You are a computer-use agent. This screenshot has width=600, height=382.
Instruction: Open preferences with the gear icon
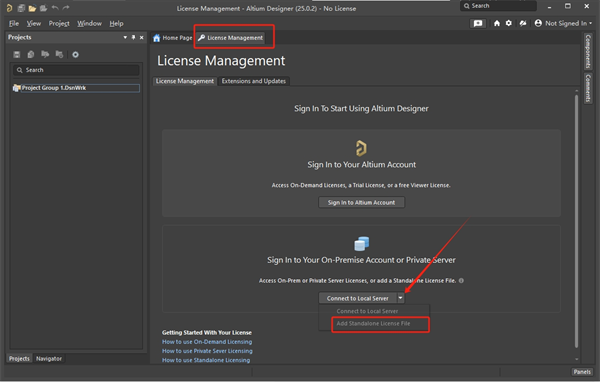coord(509,23)
